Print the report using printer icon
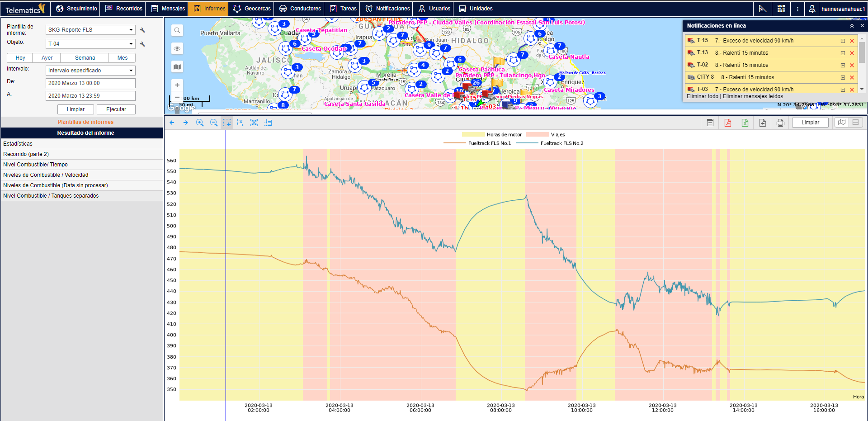The height and width of the screenshot is (421, 868). pyautogui.click(x=780, y=123)
